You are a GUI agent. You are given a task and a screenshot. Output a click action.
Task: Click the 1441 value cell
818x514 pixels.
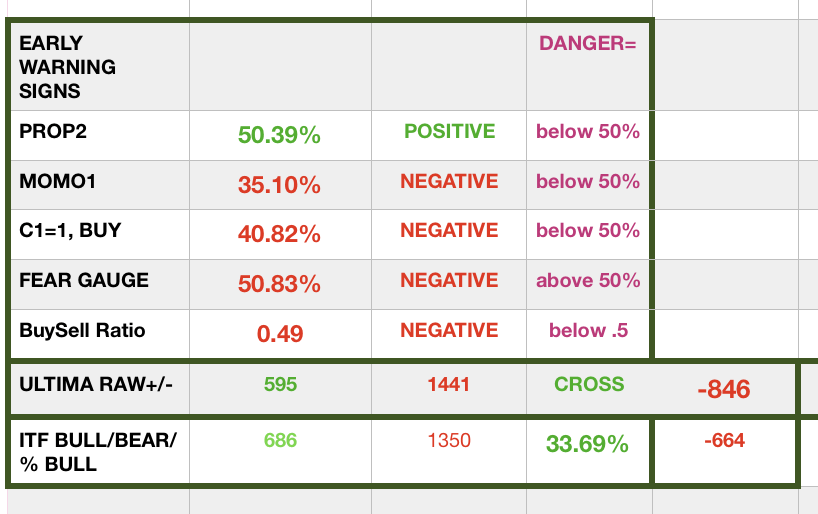(x=449, y=385)
